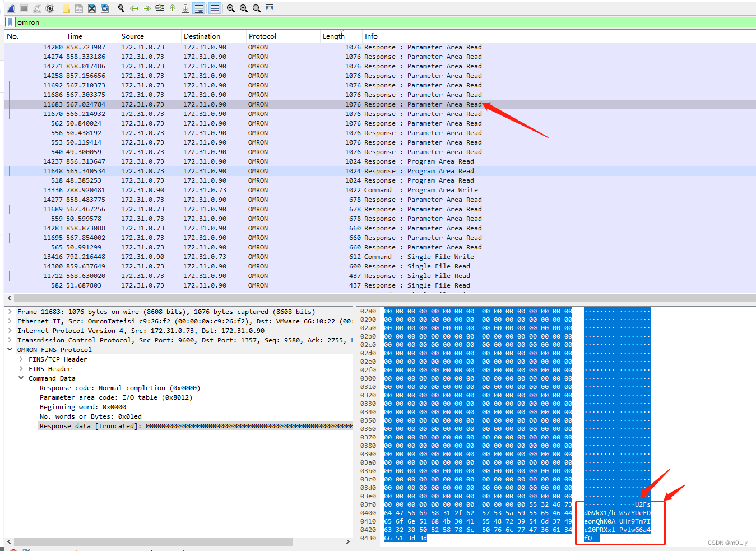Open capture options gear icon
Screen dimensions: 756x551
(50, 8)
